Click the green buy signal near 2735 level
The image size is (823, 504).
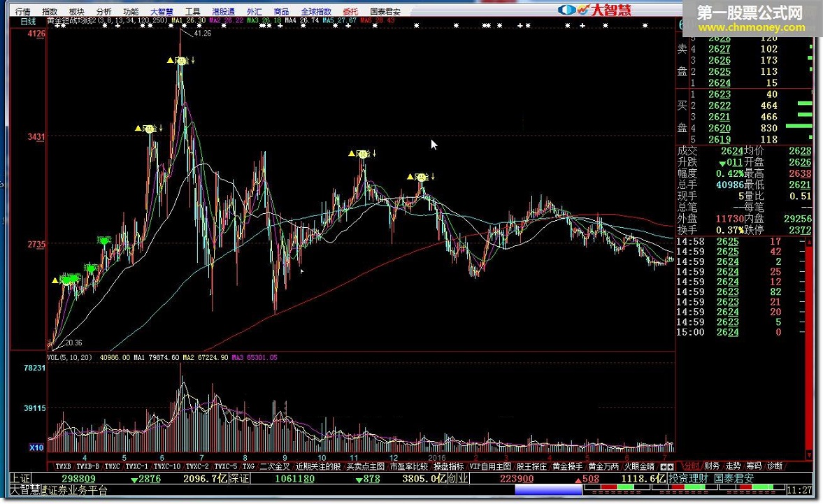104,240
